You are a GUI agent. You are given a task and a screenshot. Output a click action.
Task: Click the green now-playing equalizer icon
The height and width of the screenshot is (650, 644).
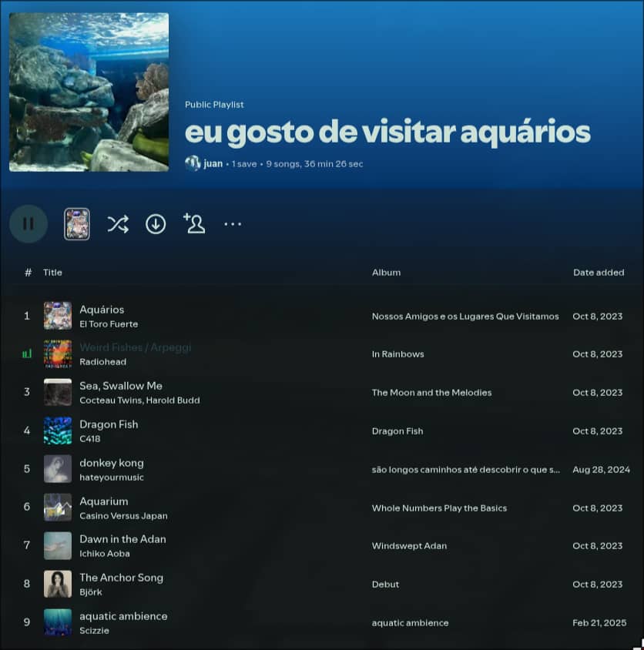pos(27,353)
